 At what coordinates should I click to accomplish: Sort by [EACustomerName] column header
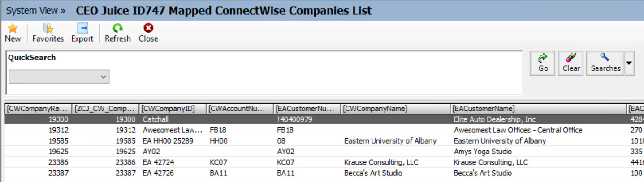tap(539, 109)
